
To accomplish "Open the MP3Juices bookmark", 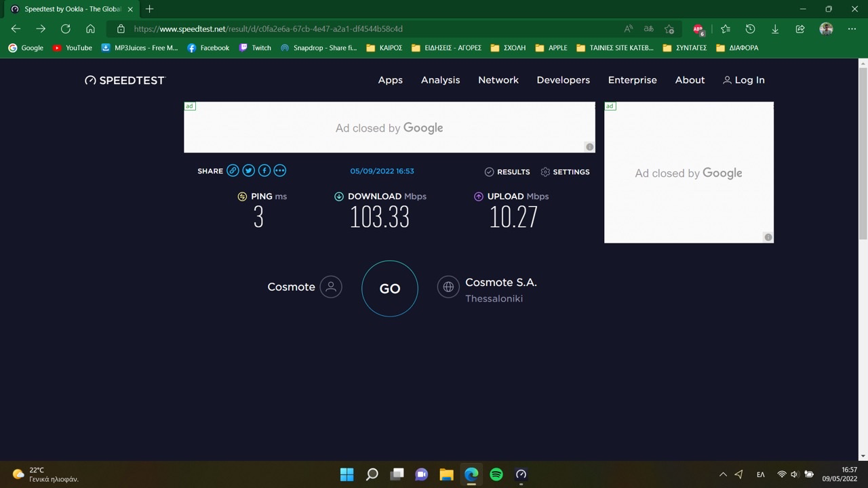I will click(x=139, y=48).
